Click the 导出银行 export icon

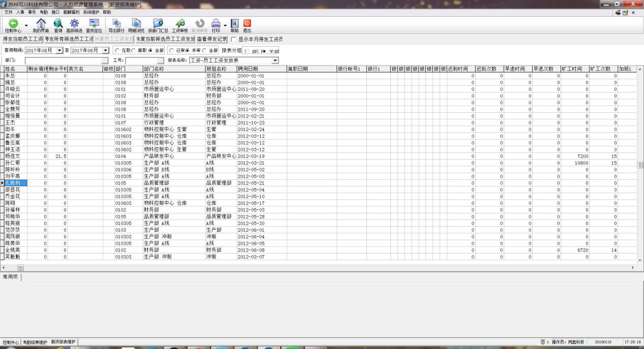pyautogui.click(x=116, y=23)
